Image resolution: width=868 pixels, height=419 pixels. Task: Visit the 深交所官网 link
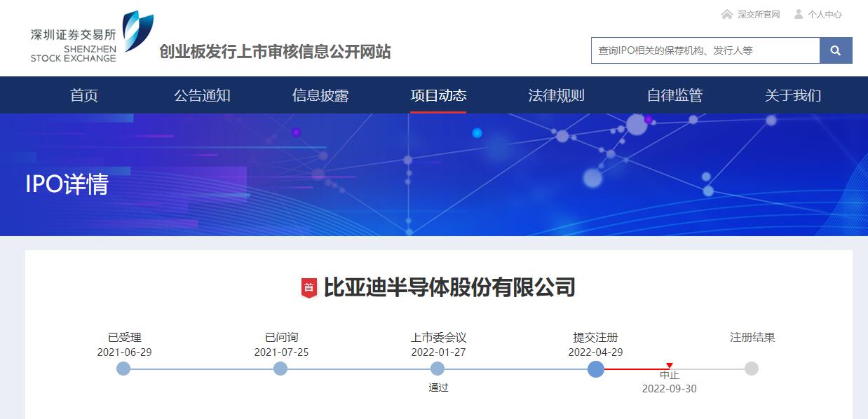pyautogui.click(x=759, y=14)
